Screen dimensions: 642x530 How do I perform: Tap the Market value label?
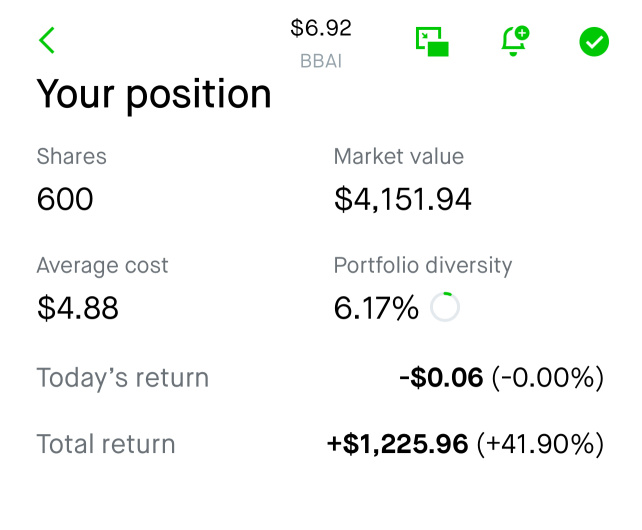(399, 156)
